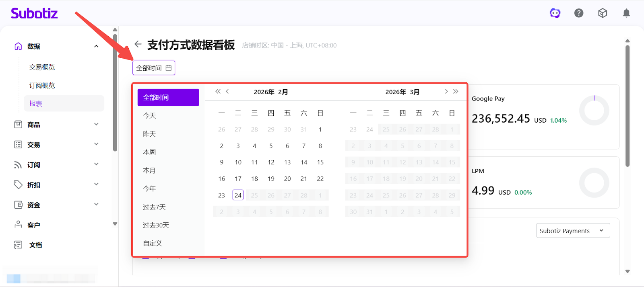Viewport: 644px width, 287px height.
Task: Select the 本月 preset range
Action: [x=149, y=170]
